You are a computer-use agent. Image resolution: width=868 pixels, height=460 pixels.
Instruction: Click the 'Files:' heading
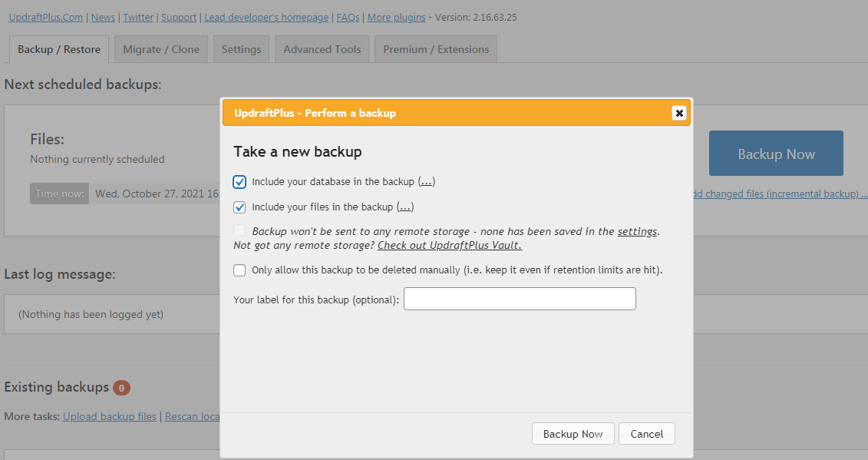coord(47,139)
